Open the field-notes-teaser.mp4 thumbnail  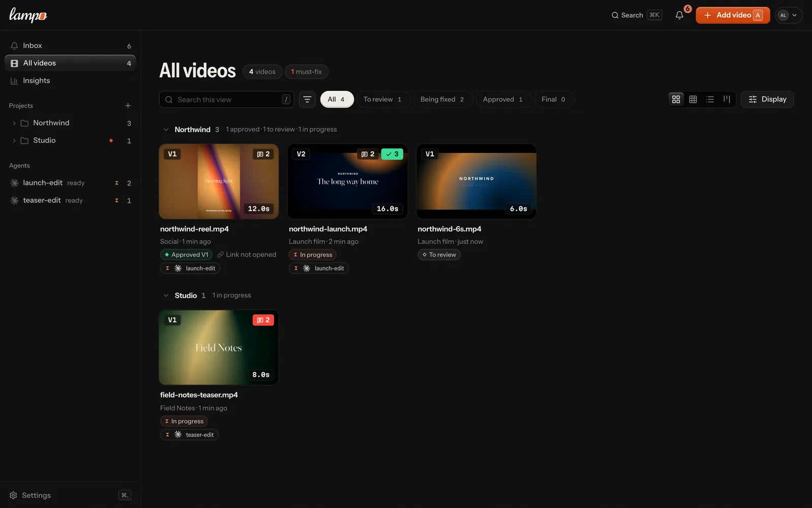point(219,347)
